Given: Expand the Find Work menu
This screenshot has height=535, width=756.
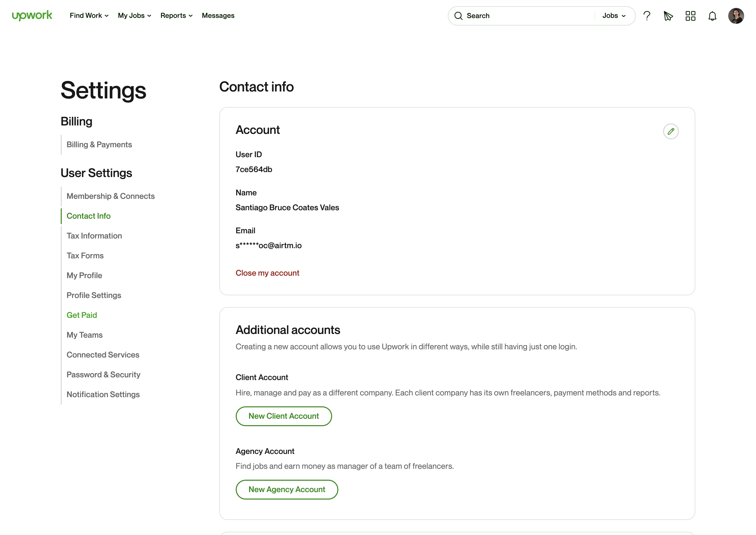Looking at the screenshot, I should click(89, 15).
